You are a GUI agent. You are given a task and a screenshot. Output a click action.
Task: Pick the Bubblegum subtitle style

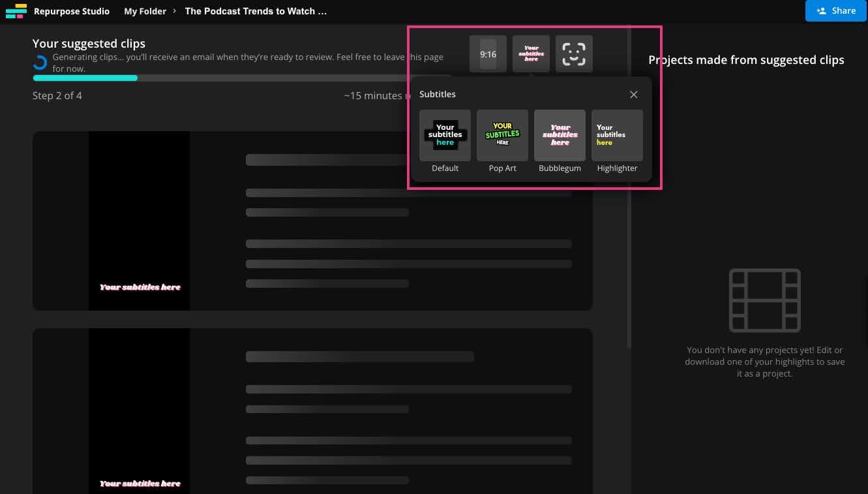point(560,135)
